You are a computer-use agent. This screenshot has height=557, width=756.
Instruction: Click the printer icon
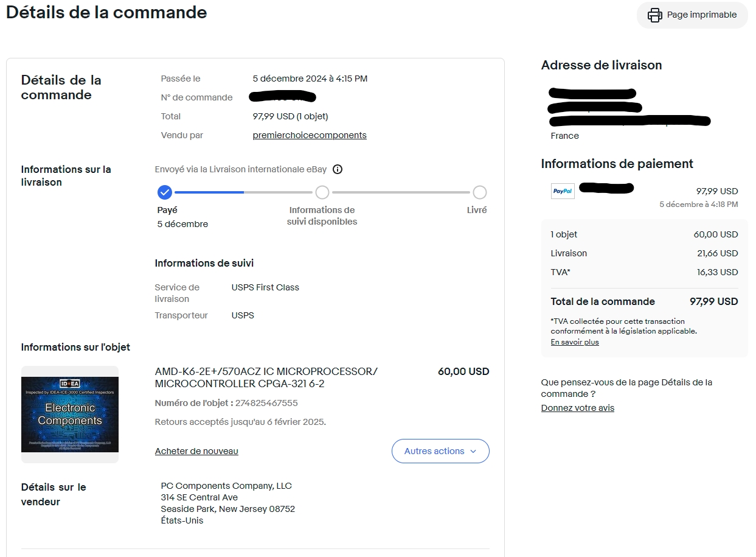tap(654, 15)
